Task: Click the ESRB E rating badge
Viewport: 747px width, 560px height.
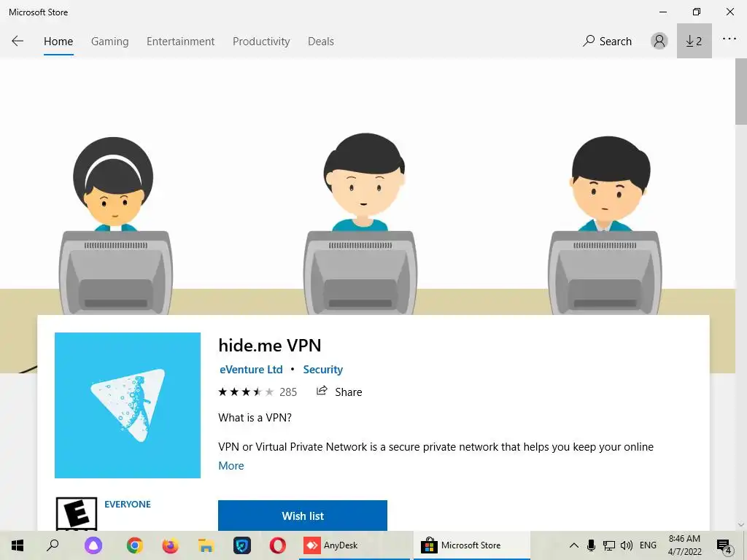Action: [77, 514]
